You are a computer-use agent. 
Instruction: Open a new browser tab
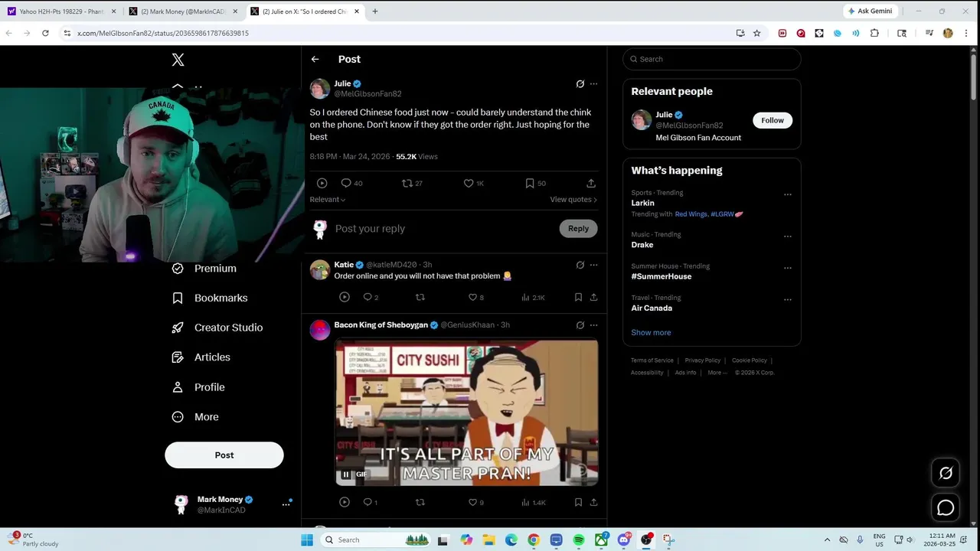(375, 11)
